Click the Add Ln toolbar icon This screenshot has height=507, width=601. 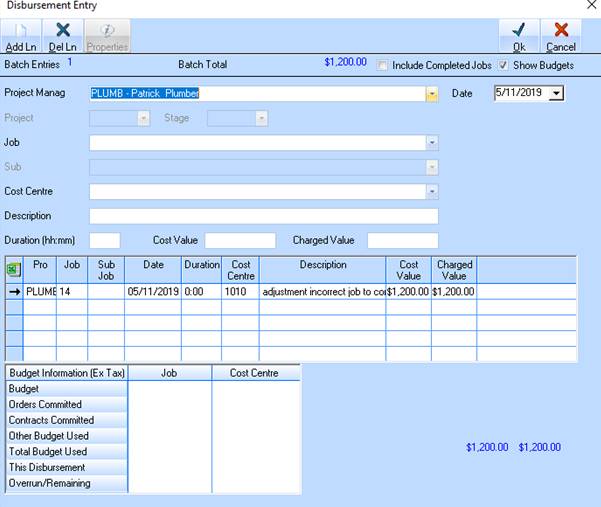point(20,36)
